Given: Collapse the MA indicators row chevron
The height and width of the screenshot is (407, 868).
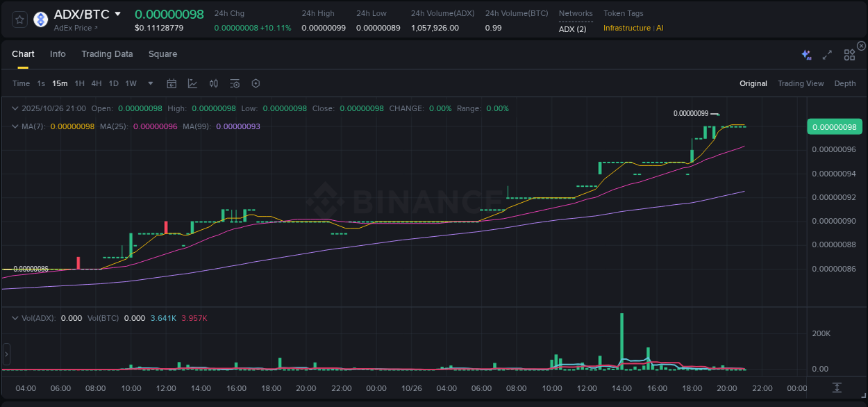Looking at the screenshot, I should point(15,126).
